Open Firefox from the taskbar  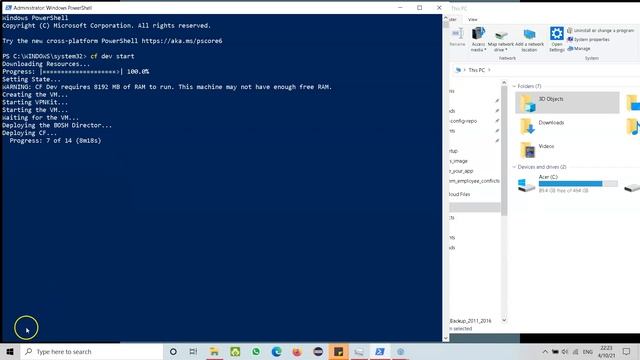pyautogui.click(x=297, y=351)
